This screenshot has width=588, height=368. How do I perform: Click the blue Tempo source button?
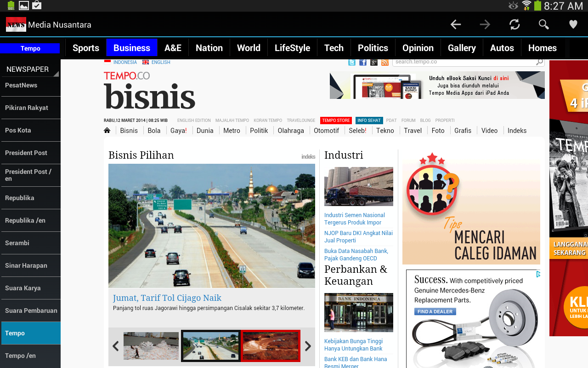point(30,48)
